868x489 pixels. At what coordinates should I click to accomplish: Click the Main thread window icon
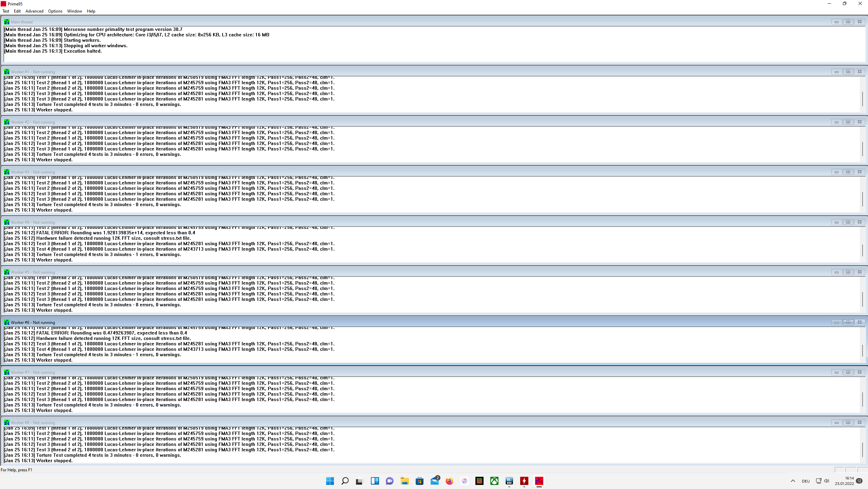point(6,22)
